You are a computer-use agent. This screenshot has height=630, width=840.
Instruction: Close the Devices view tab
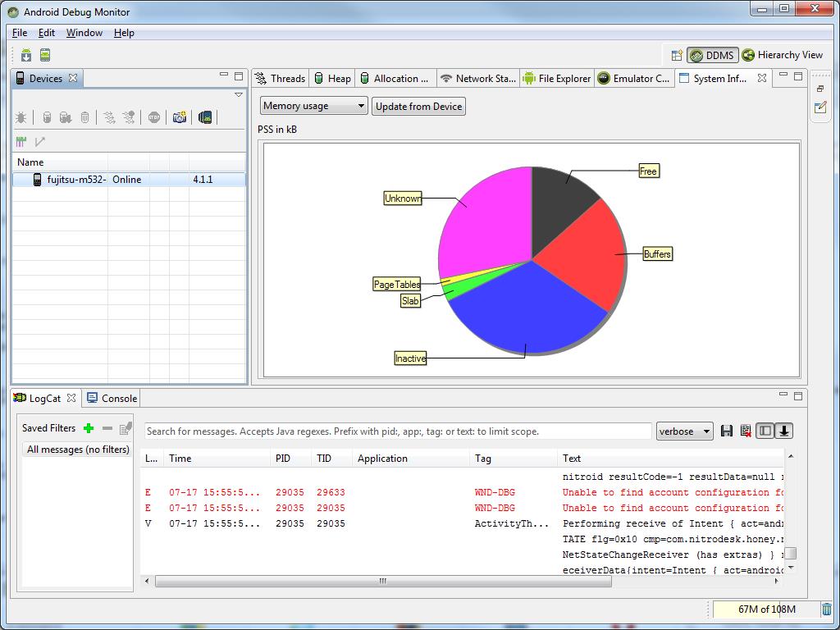point(73,78)
